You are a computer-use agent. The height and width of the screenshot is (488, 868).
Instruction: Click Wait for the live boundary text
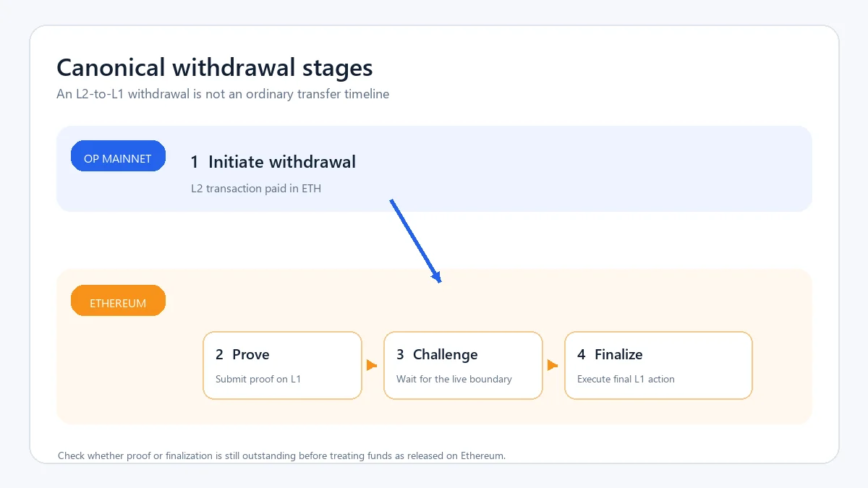point(454,379)
